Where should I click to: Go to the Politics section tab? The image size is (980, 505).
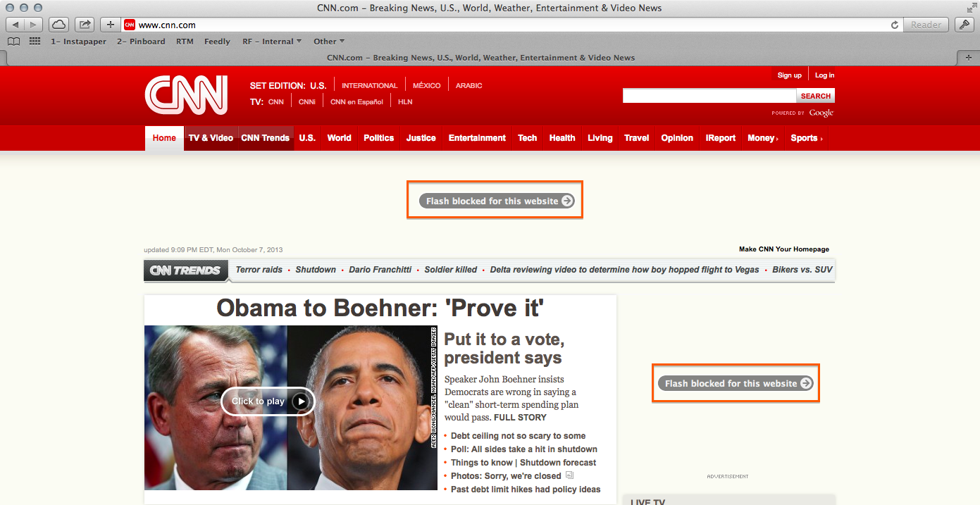[378, 138]
